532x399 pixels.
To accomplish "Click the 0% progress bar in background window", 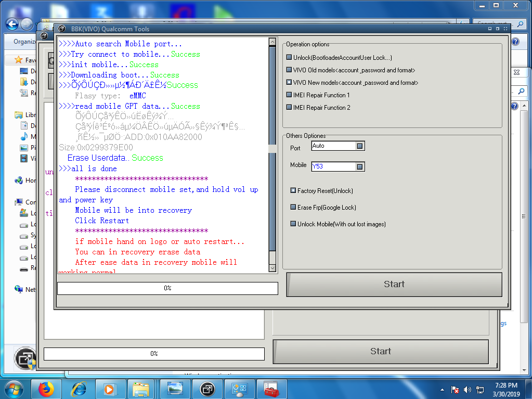I will pos(154,354).
